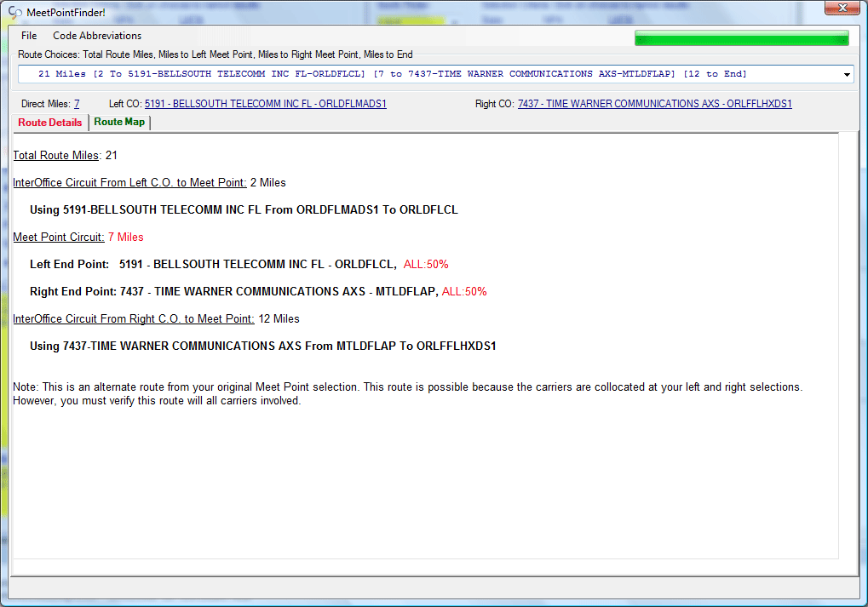This screenshot has height=607, width=868.
Task: Click the alternate route Note paragraph
Action: click(407, 393)
